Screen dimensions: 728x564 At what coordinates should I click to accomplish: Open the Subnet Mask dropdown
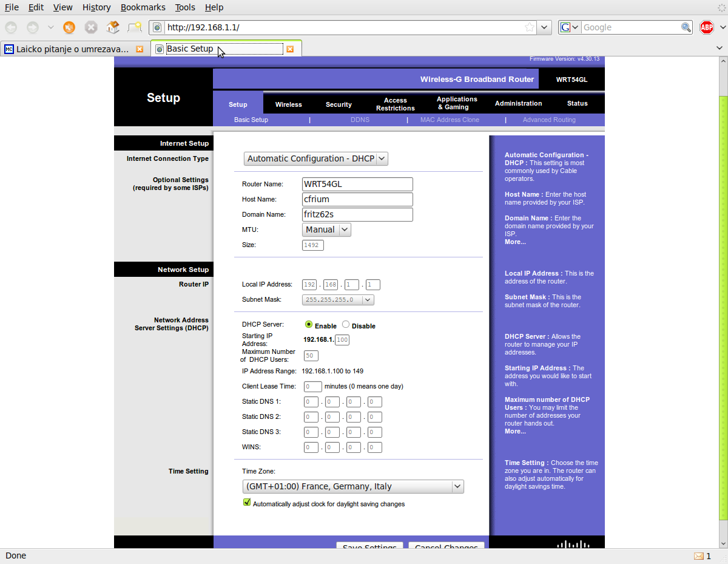[x=338, y=300]
